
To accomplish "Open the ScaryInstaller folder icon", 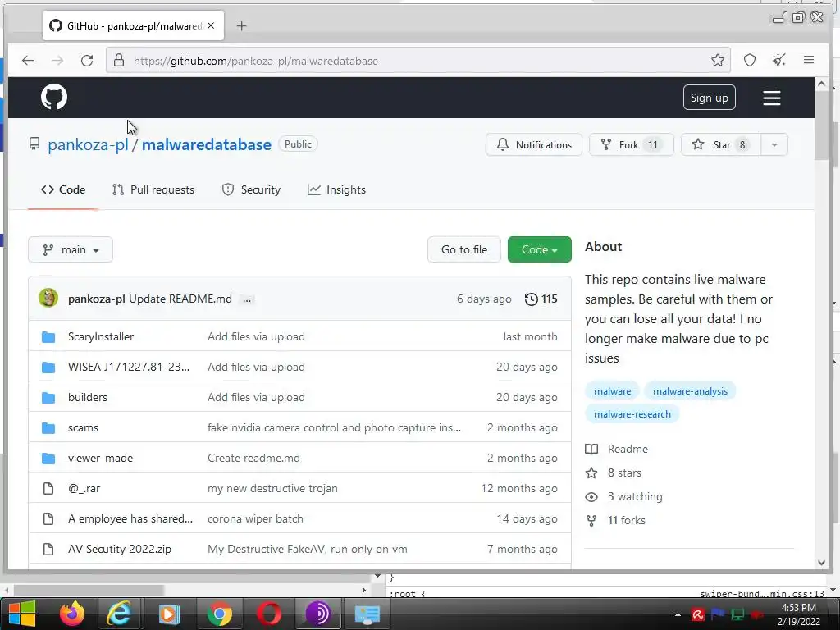I will click(48, 337).
